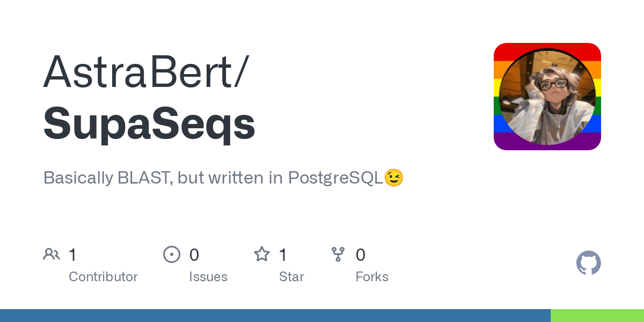This screenshot has width=644, height=322.
Task: Click the Issues label
Action: pos(208,277)
